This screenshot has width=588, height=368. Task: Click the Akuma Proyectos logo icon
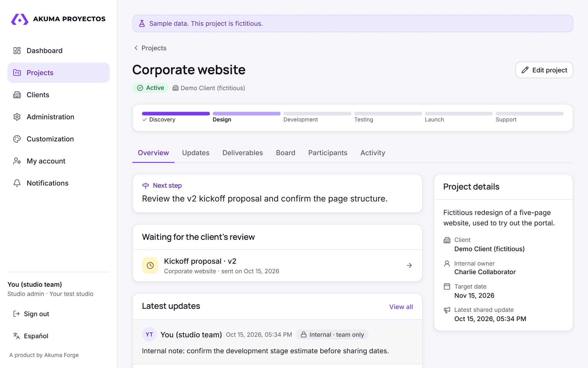(x=20, y=19)
